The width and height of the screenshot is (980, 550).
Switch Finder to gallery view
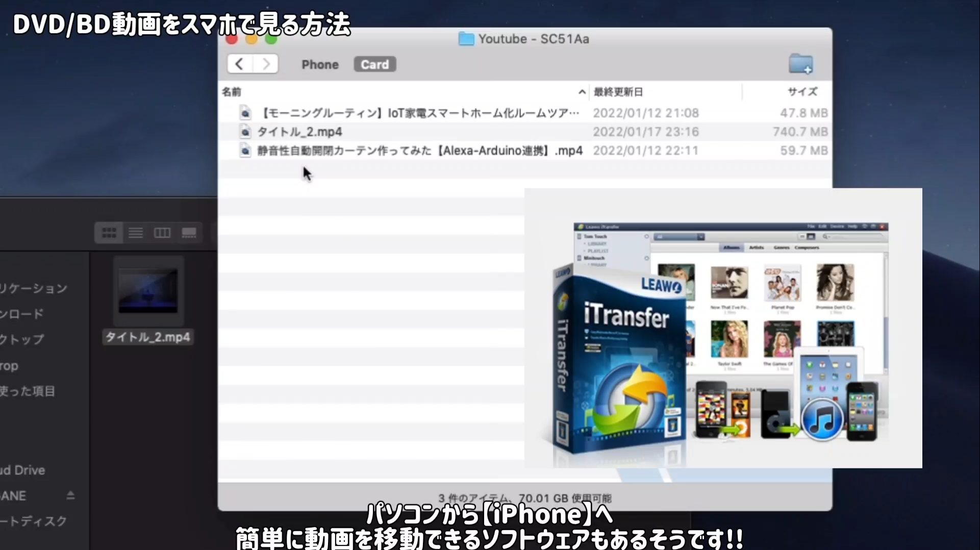point(189,233)
